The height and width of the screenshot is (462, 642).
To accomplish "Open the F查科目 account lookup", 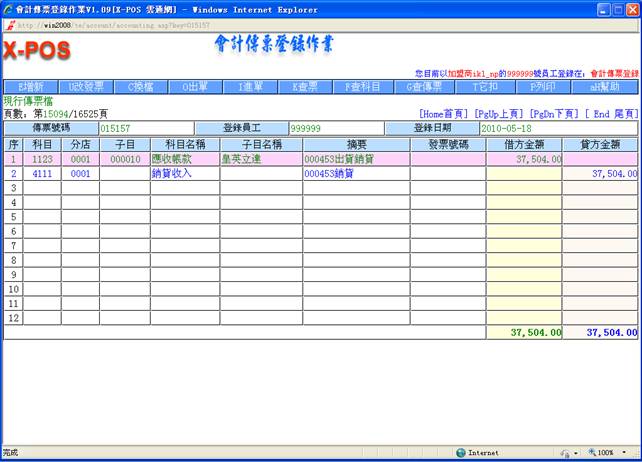I will click(x=360, y=87).
